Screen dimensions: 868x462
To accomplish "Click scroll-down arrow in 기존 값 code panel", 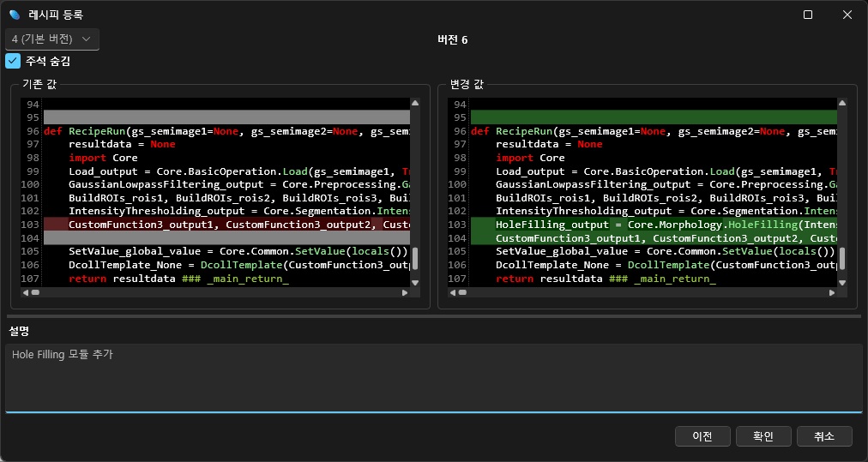I will point(415,282).
